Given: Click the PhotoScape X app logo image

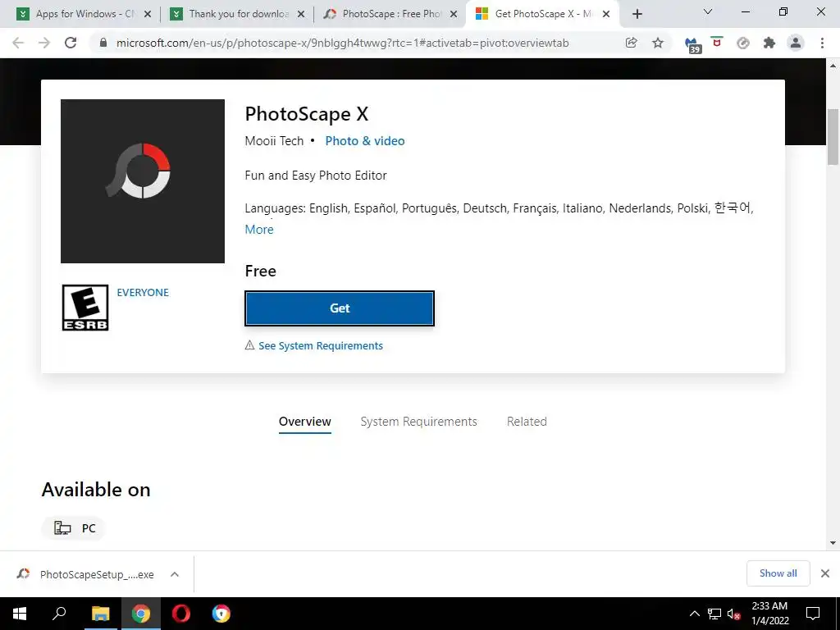Looking at the screenshot, I should click(x=143, y=181).
